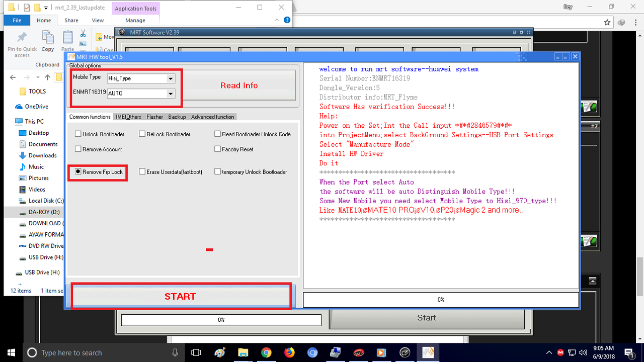The height and width of the screenshot is (362, 644).
Task: Open the notification center icon
Action: [628, 352]
